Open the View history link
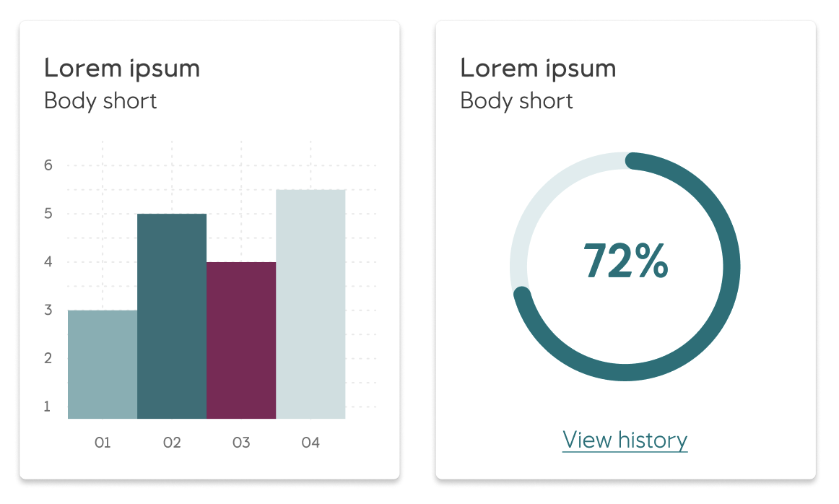The height and width of the screenshot is (504, 839). 625,440
